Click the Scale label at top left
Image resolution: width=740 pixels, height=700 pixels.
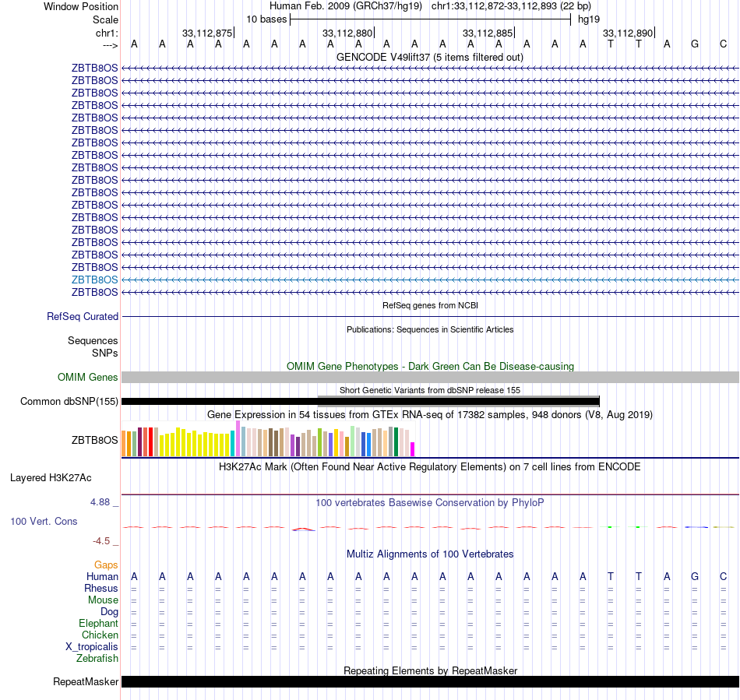(105, 19)
